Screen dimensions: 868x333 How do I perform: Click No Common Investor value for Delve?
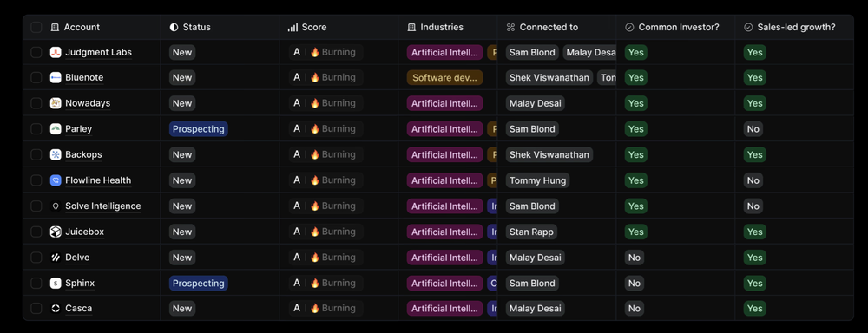pyautogui.click(x=635, y=258)
